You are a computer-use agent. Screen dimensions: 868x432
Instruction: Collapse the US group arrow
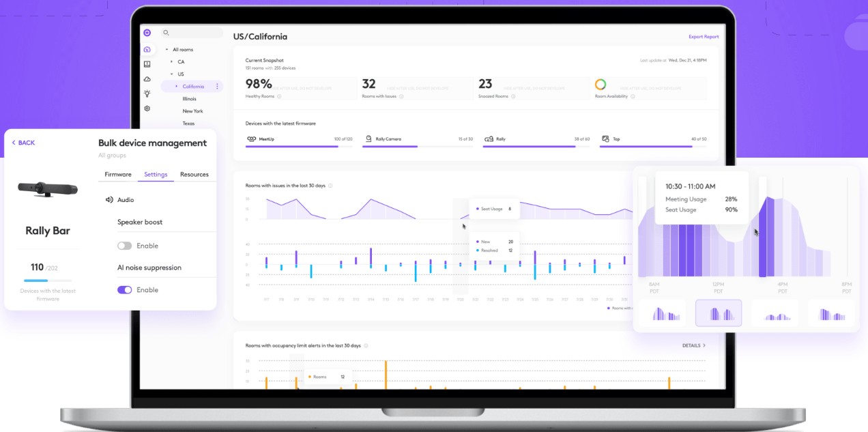[172, 74]
